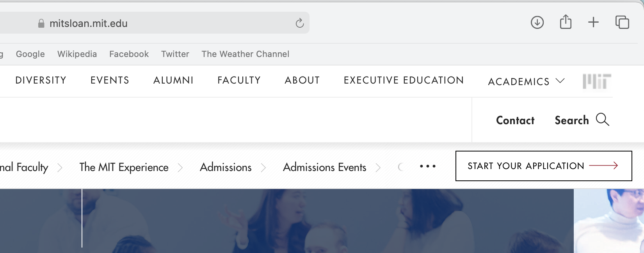Open the Share sheet icon
The width and height of the screenshot is (644, 253).
coord(566,22)
